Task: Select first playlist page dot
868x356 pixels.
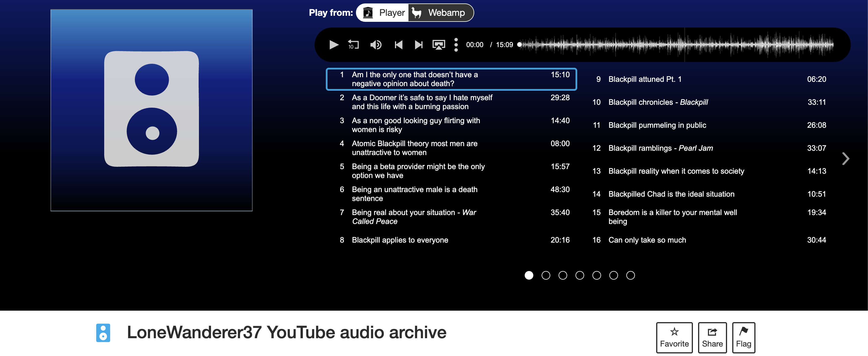Action: point(529,275)
